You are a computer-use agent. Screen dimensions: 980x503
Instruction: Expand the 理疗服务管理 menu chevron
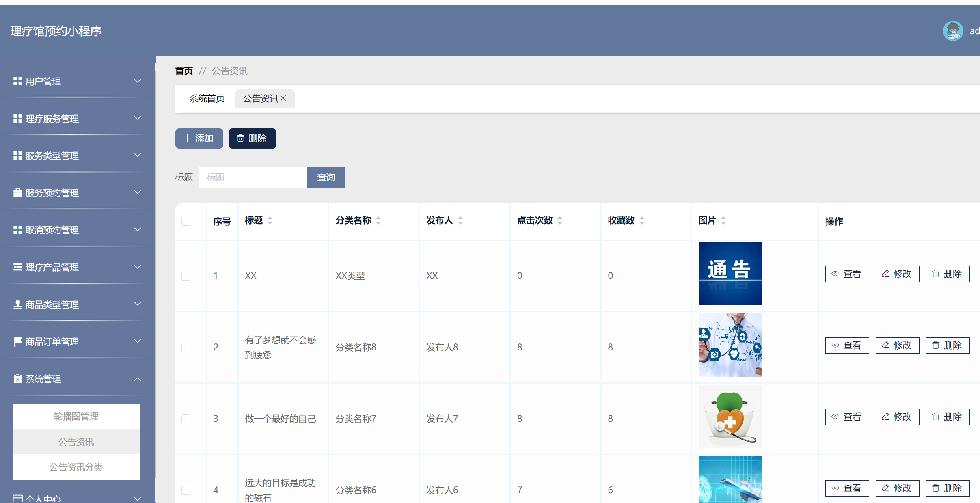(138, 118)
